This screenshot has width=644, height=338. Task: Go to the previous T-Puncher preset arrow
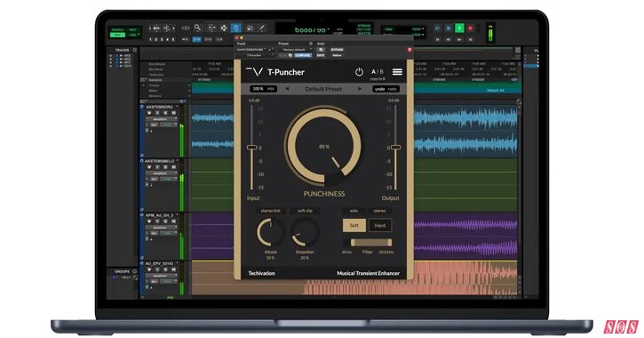point(287,89)
